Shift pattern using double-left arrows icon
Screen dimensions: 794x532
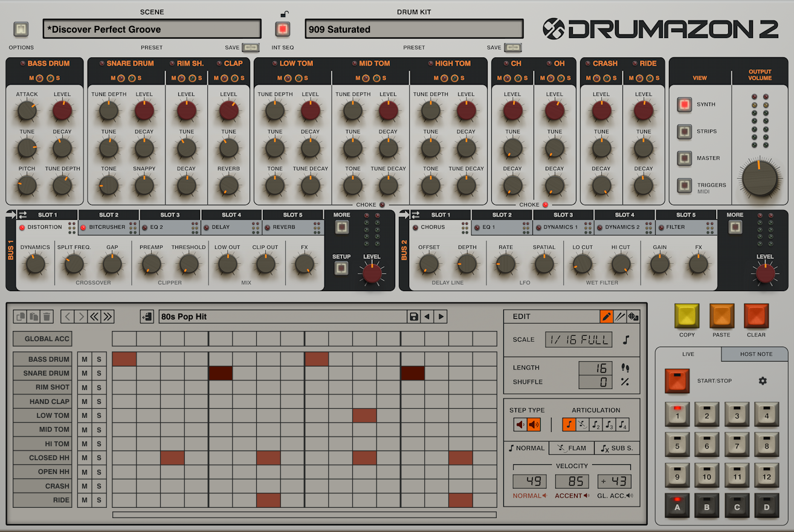(x=94, y=316)
